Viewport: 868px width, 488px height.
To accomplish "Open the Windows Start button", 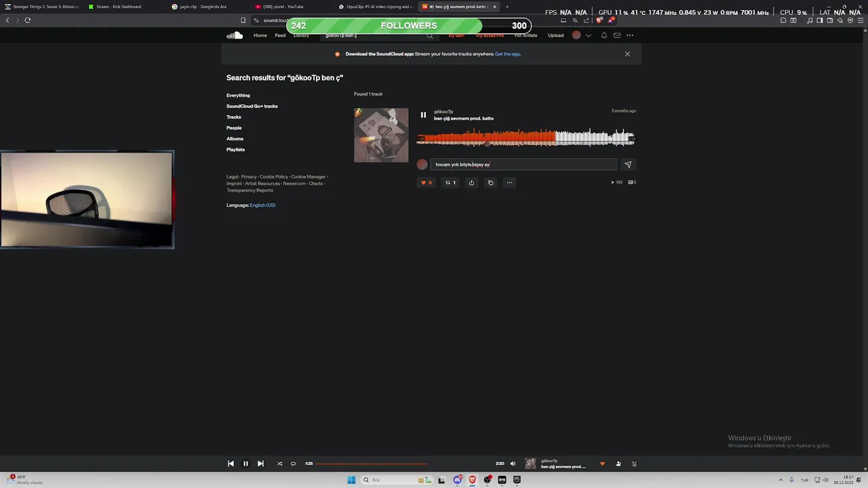I will tap(351, 480).
